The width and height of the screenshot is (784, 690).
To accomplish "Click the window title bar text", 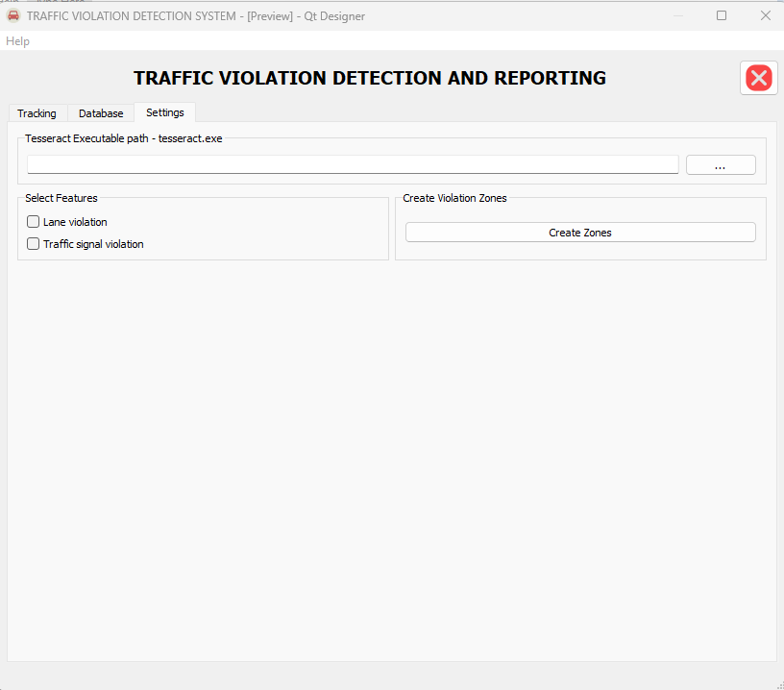I will pyautogui.click(x=196, y=16).
